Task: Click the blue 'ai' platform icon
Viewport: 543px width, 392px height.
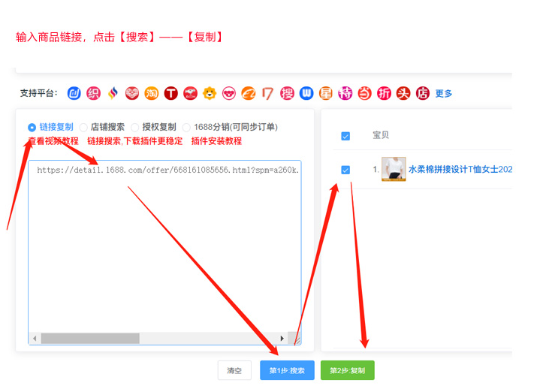Action: pos(74,93)
